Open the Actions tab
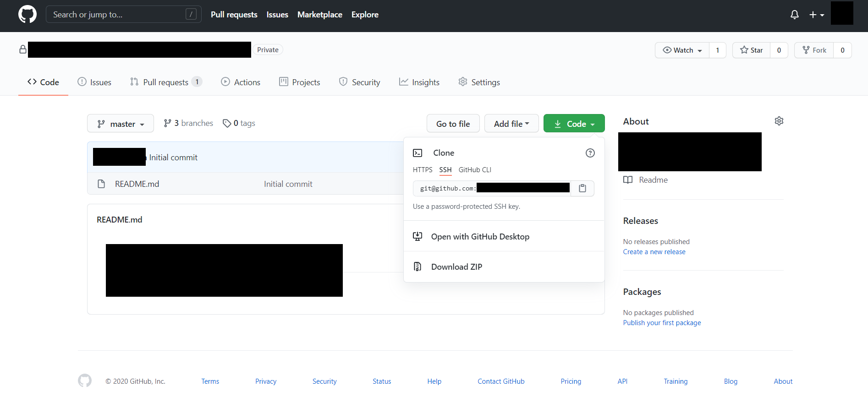 241,82
